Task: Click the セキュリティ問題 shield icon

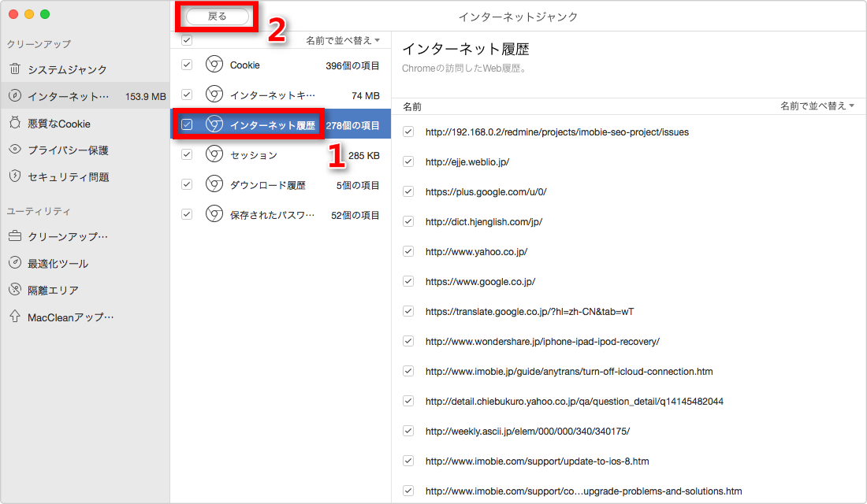Action: (x=15, y=176)
